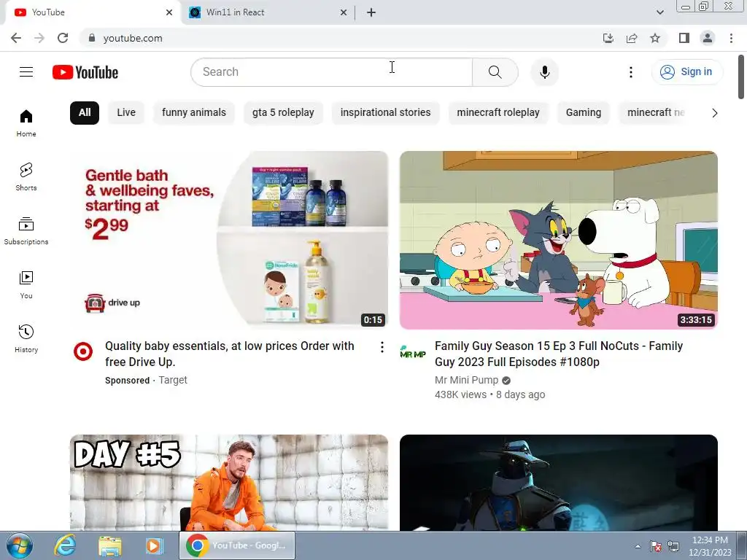Launch Windows Media Player from taskbar
The image size is (747, 560).
tap(154, 545)
